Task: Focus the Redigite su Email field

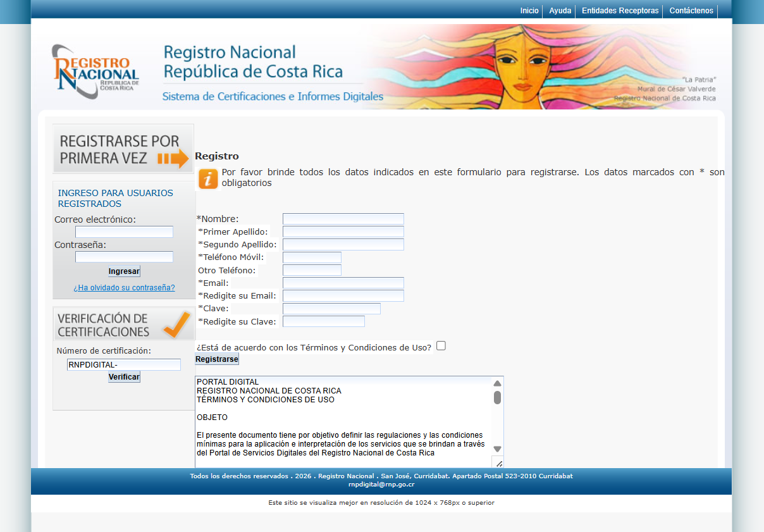Action: click(343, 295)
